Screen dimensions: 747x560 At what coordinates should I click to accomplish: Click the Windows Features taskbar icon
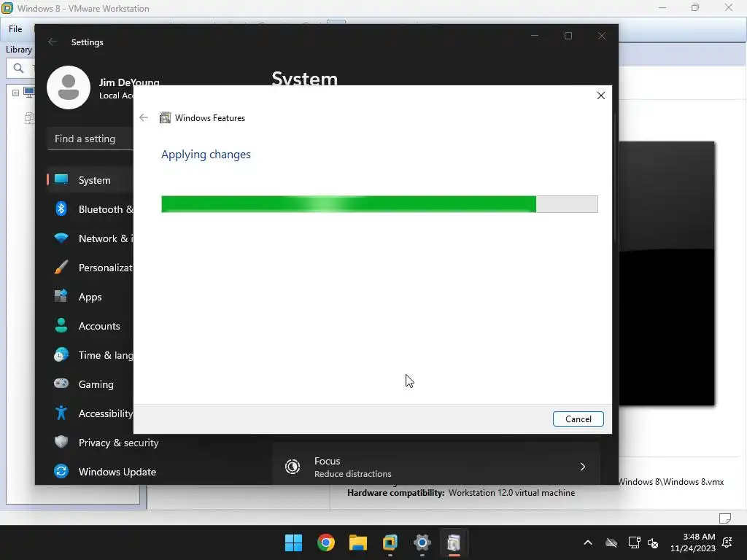point(454,542)
